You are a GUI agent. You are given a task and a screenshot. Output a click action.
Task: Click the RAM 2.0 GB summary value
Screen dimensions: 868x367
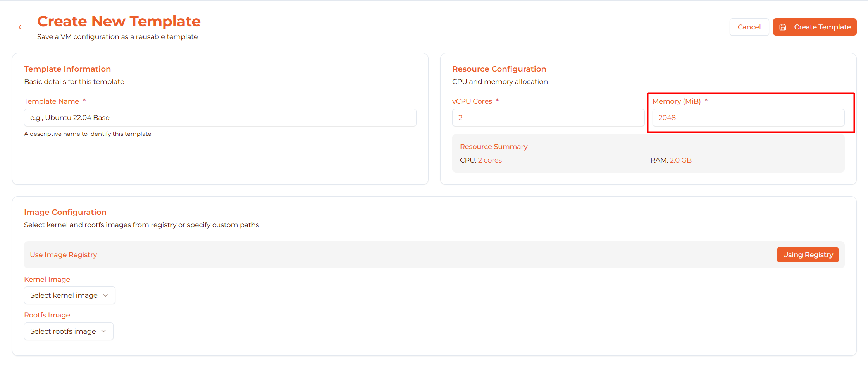coord(680,160)
